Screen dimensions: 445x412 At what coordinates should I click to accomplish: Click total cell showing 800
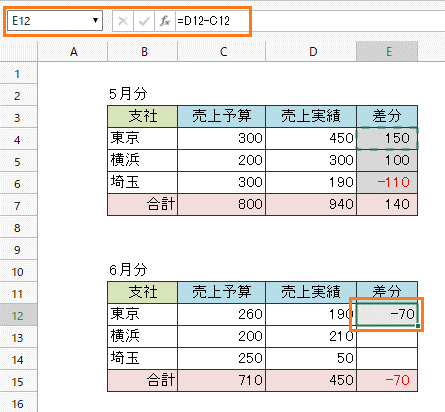click(x=222, y=204)
